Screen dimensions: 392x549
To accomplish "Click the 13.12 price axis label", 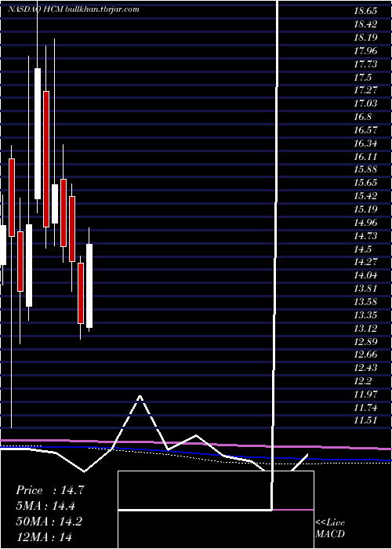I will click(x=365, y=329).
